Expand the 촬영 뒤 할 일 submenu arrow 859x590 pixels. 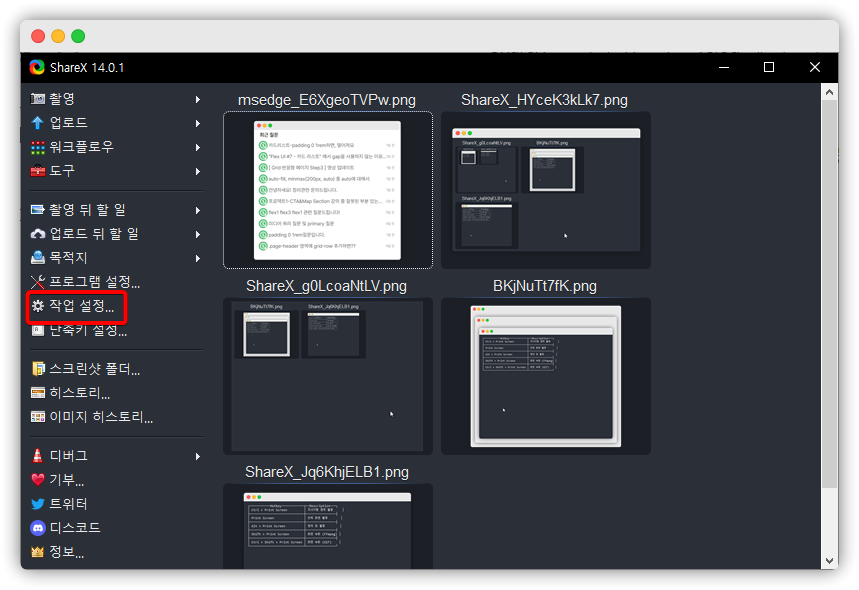(198, 210)
